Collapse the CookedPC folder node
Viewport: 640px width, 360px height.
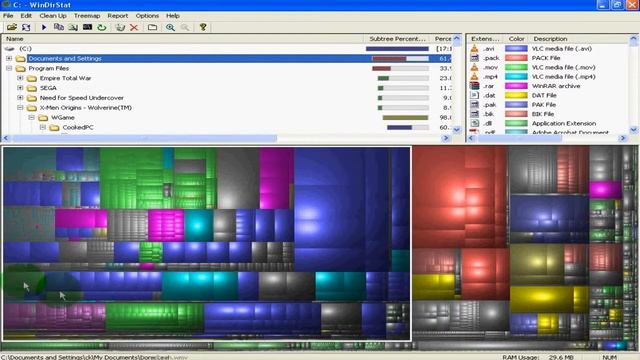[x=43, y=127]
